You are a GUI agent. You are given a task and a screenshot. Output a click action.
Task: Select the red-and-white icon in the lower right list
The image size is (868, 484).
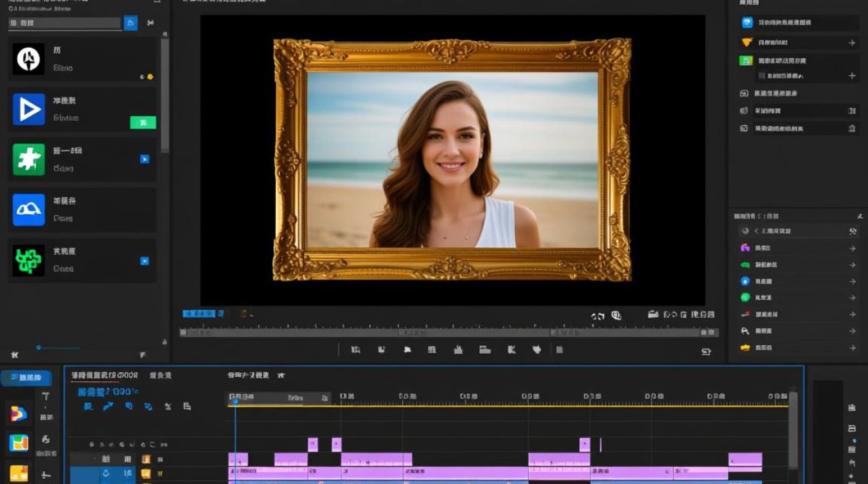click(745, 314)
